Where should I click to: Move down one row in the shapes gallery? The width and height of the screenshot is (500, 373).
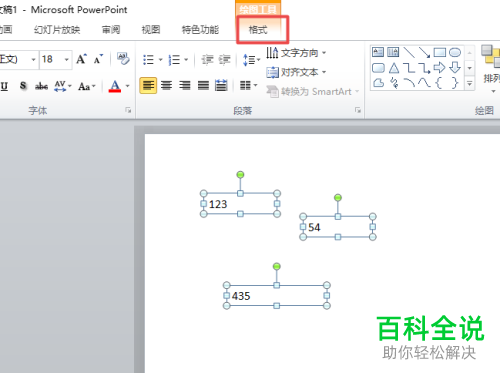click(x=470, y=68)
